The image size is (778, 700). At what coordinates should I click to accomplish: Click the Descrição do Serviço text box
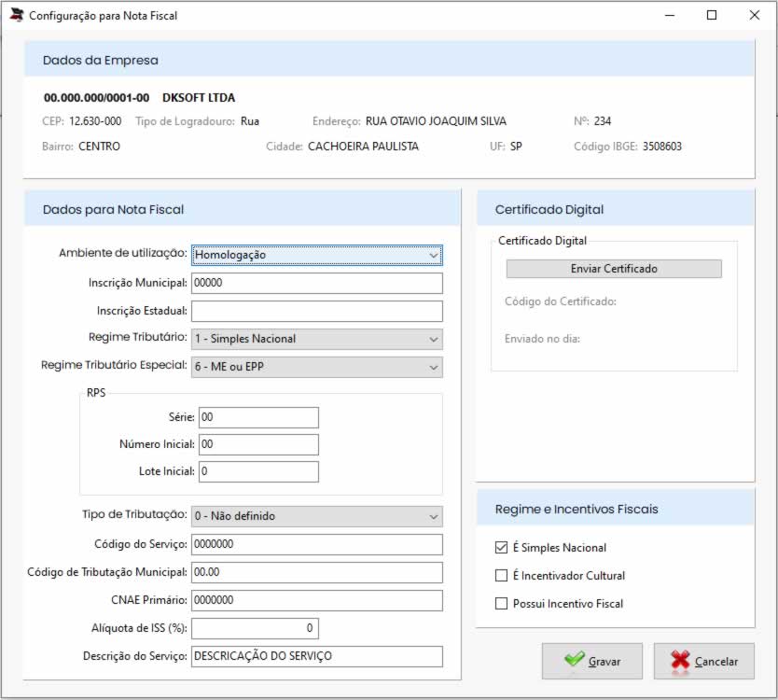coord(316,656)
